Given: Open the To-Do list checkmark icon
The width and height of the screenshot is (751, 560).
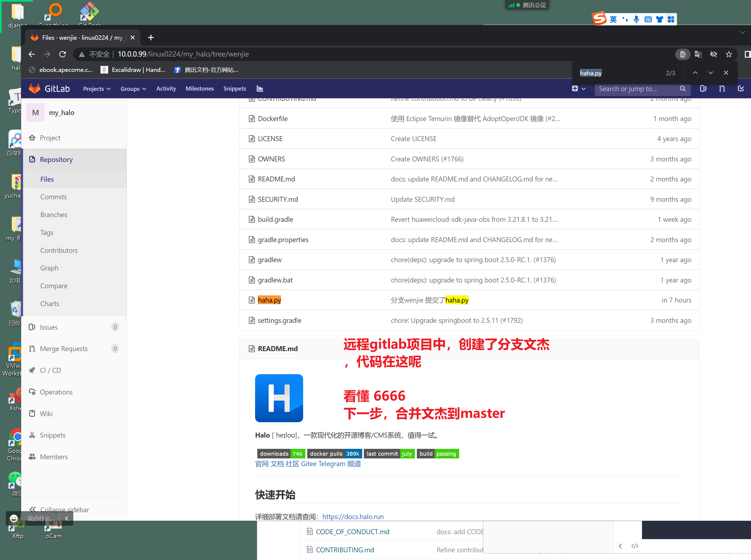Looking at the screenshot, I should pyautogui.click(x=741, y=88).
